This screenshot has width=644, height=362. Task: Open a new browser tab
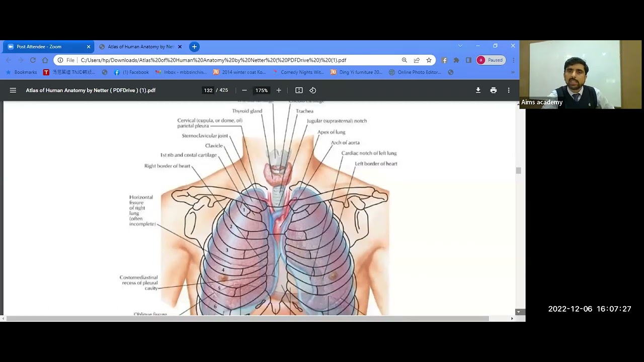194,47
